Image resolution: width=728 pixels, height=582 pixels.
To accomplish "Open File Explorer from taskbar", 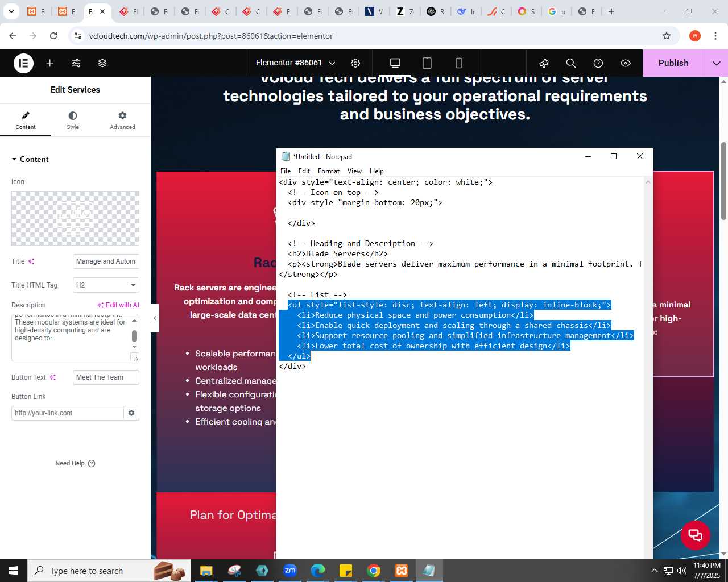I will pos(206,571).
